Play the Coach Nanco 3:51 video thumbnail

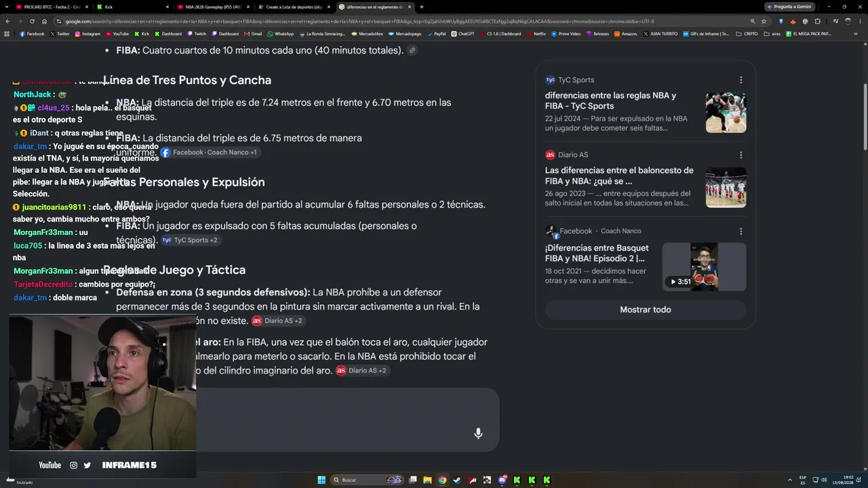pyautogui.click(x=704, y=267)
